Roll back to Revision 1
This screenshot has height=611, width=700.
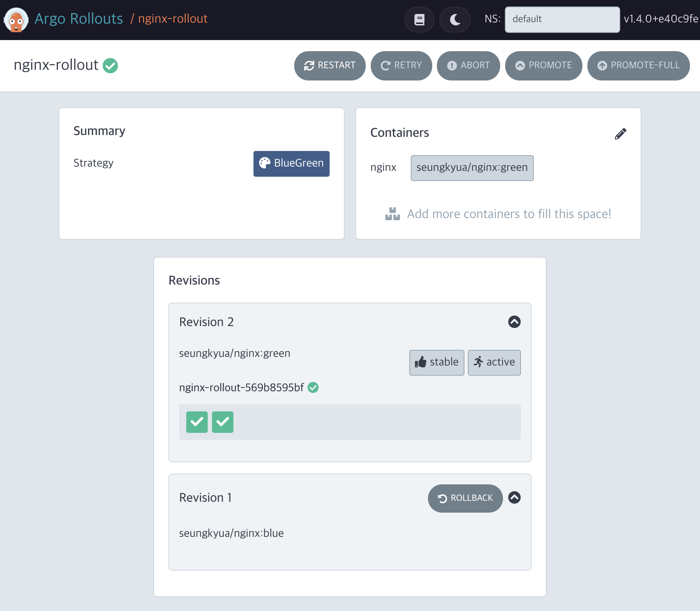tap(465, 498)
